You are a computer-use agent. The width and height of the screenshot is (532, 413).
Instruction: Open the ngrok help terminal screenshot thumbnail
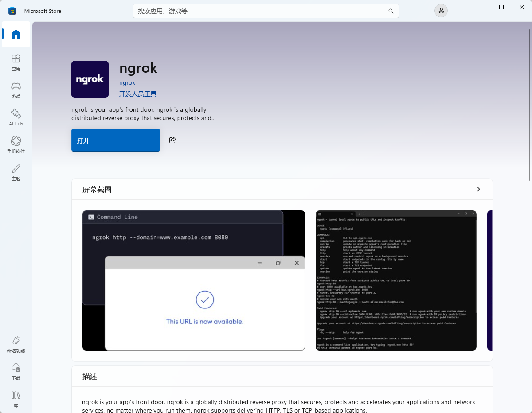(x=396, y=281)
